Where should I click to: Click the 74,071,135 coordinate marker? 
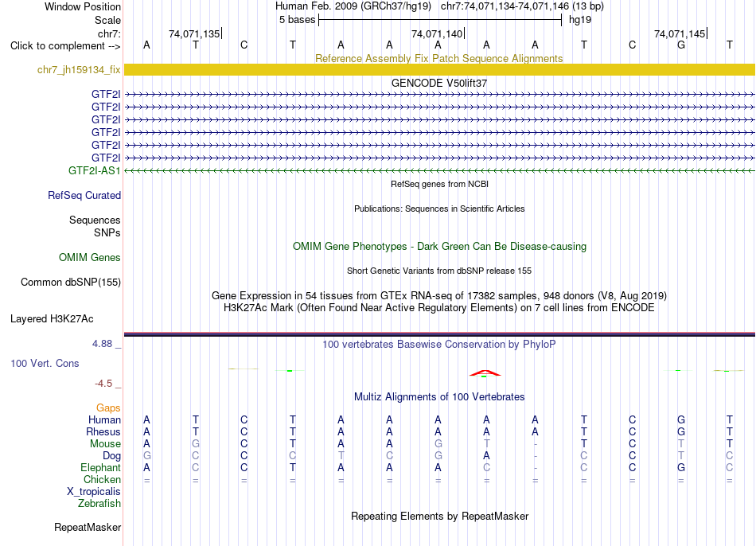pyautogui.click(x=195, y=33)
